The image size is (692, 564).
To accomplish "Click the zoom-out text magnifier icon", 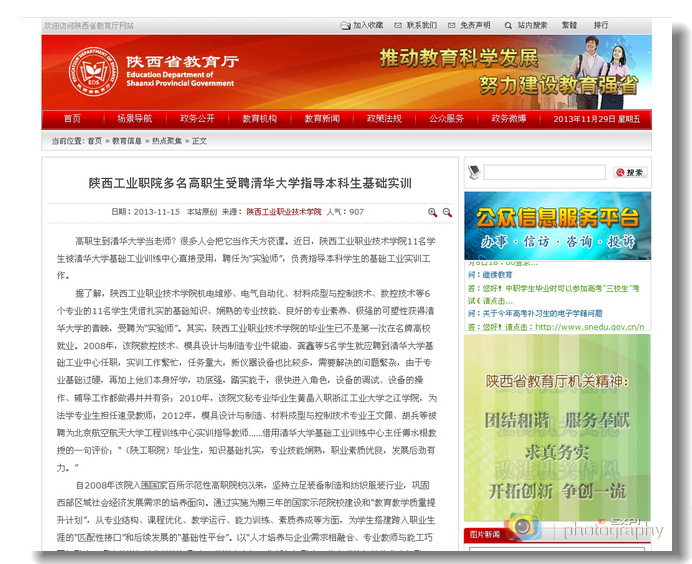I will (447, 212).
